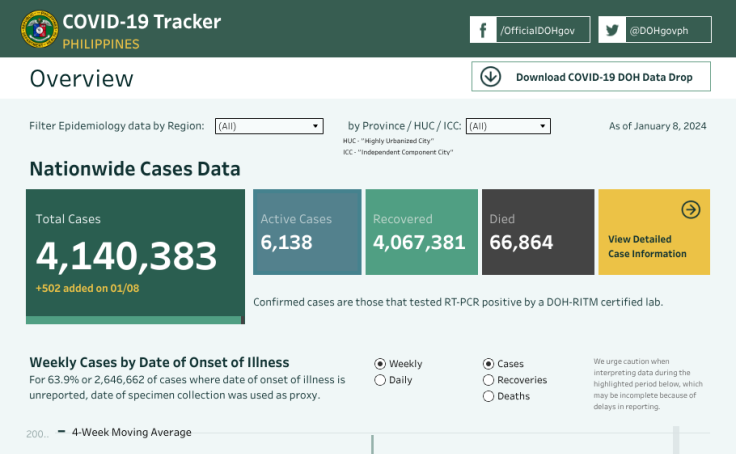This screenshot has height=454, width=736.
Task: Visit the /OfficialDOHgov Facebook page
Action: click(x=542, y=31)
